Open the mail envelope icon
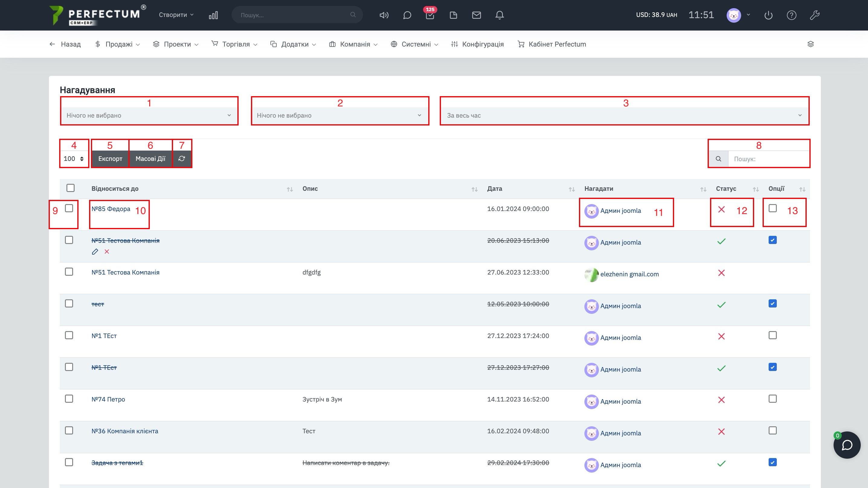The width and height of the screenshot is (868, 488). [476, 15]
